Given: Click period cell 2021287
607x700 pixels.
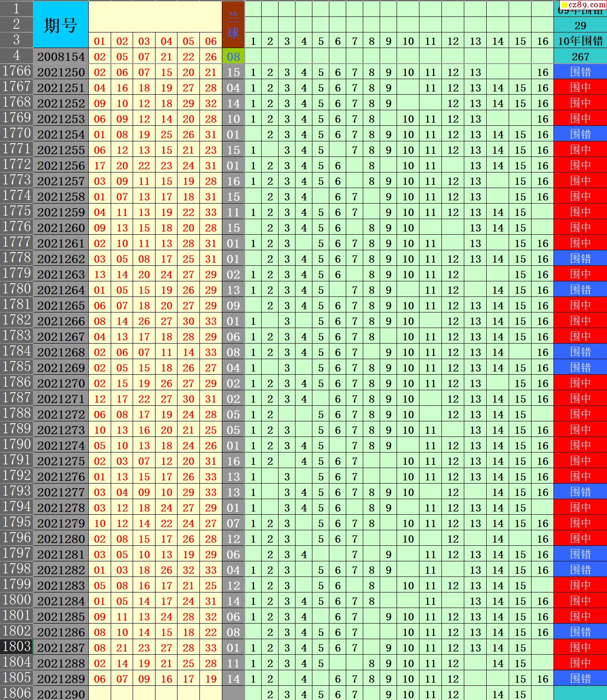Looking at the screenshot, I should point(61,647).
